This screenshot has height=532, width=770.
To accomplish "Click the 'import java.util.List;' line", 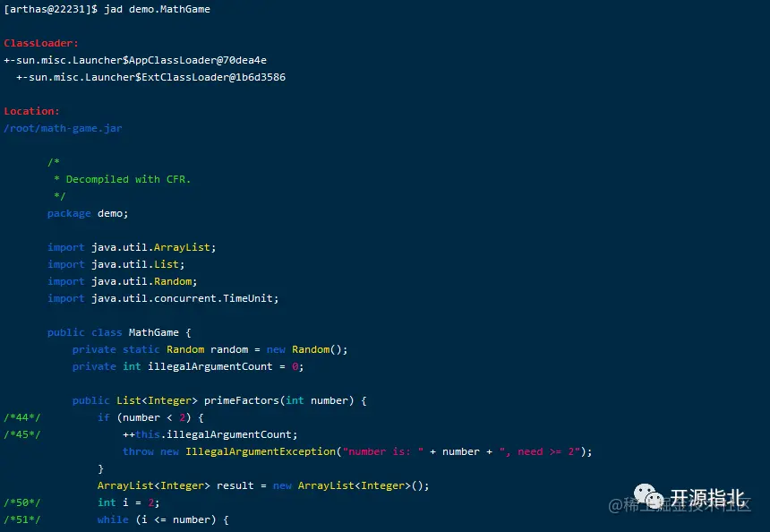I will pyautogui.click(x=115, y=264).
